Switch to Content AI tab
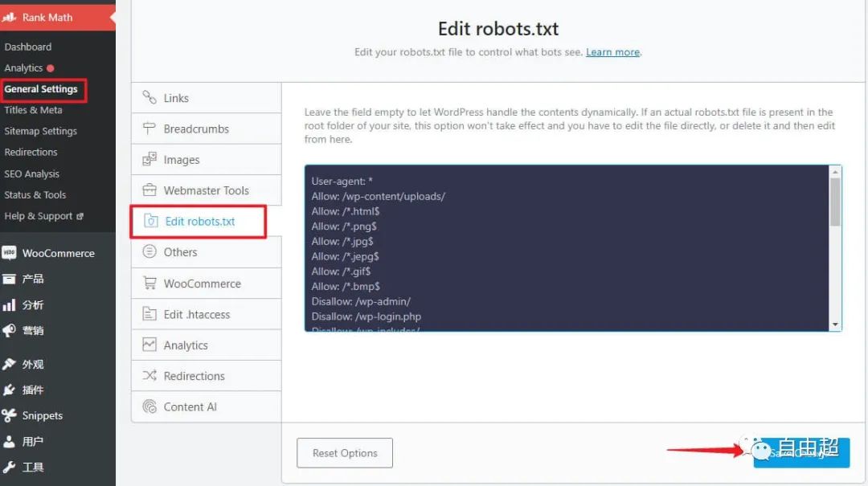The height and width of the screenshot is (486, 868). 207,406
